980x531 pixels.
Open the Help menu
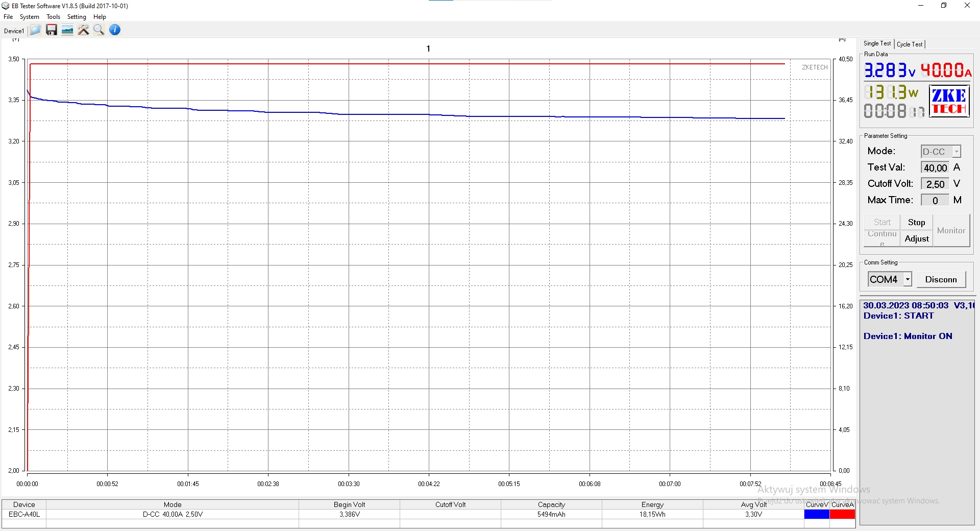[100, 17]
